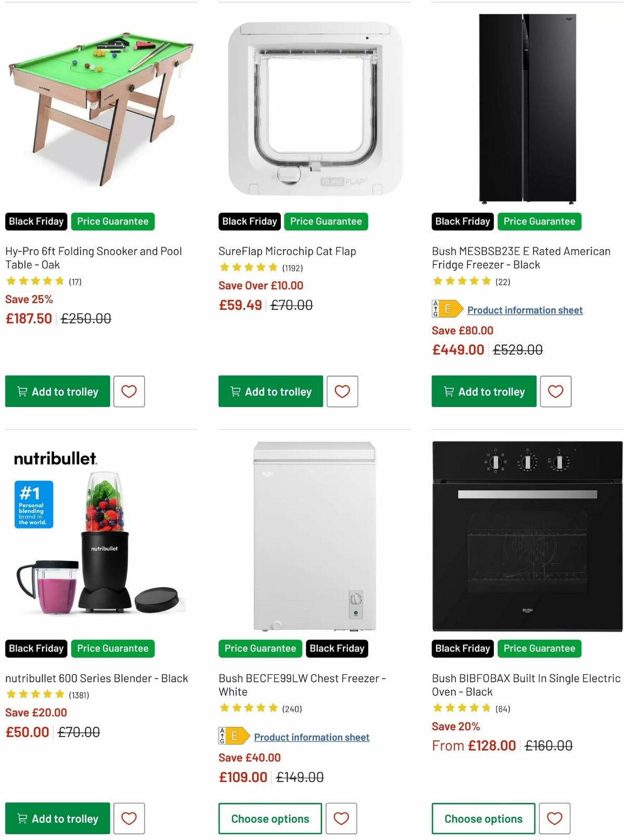Click the heart icon for the Bush fridge freezer

[555, 392]
